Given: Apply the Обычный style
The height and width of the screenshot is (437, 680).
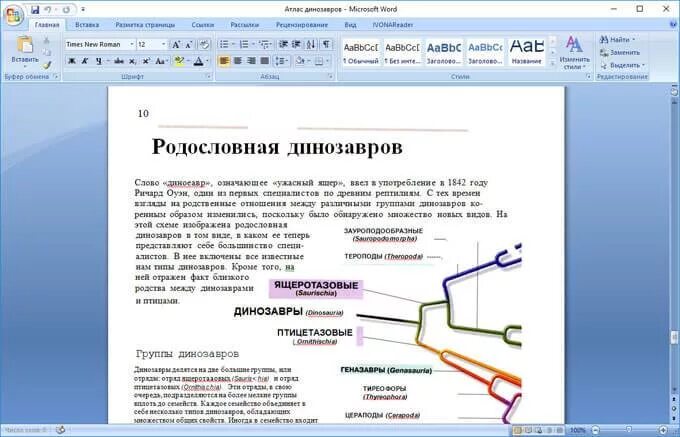Looking at the screenshot, I should point(361,52).
